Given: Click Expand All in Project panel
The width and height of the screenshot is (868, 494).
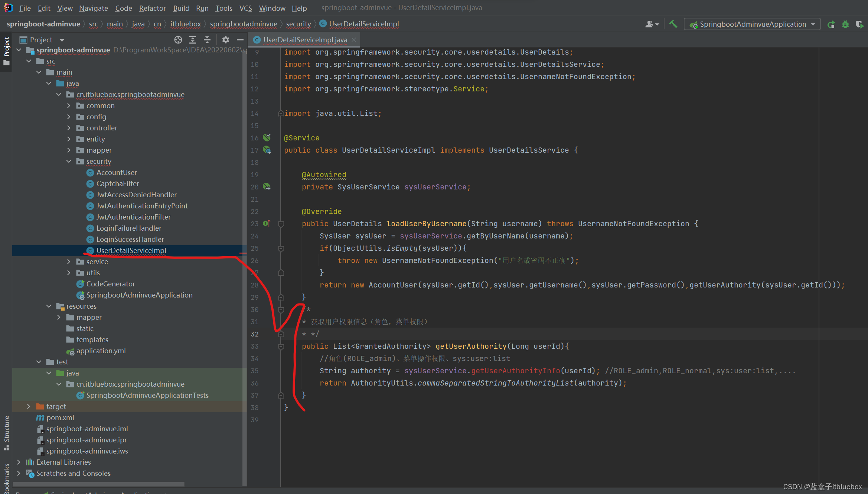Looking at the screenshot, I should click(193, 40).
